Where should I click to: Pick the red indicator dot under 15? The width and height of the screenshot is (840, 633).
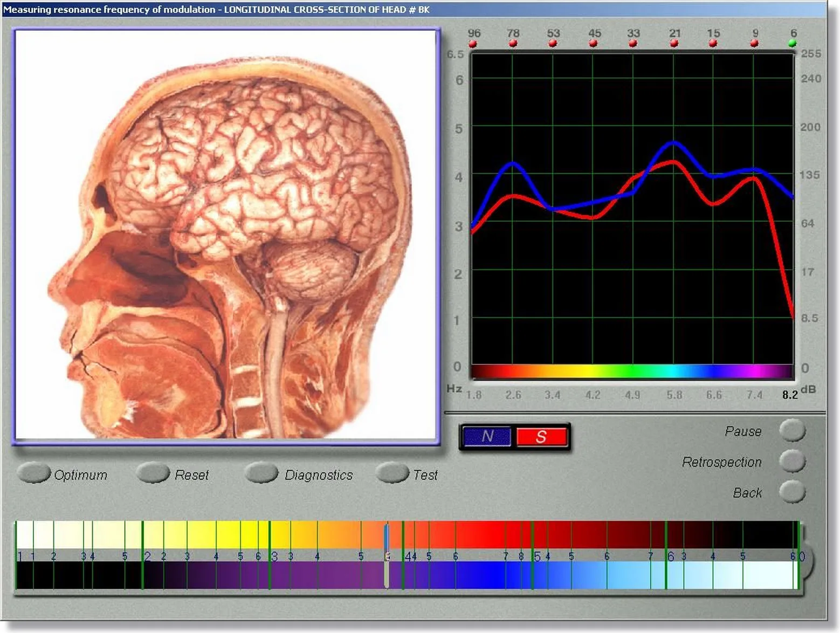coord(713,44)
